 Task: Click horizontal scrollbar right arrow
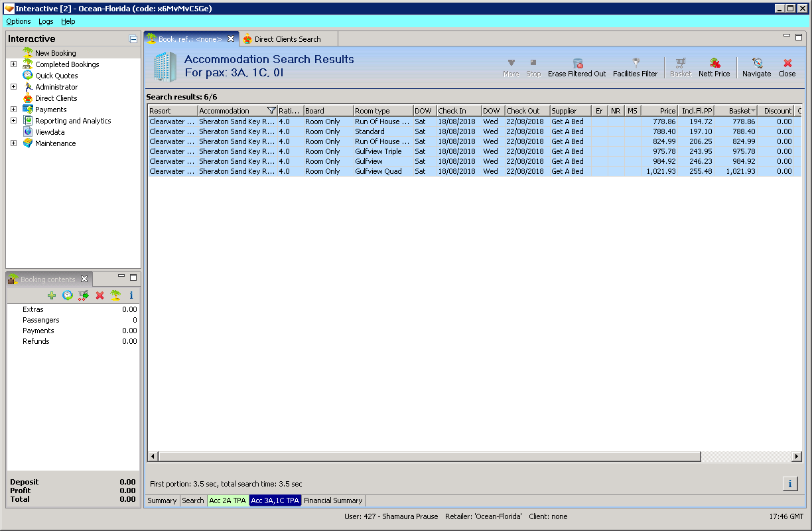797,457
